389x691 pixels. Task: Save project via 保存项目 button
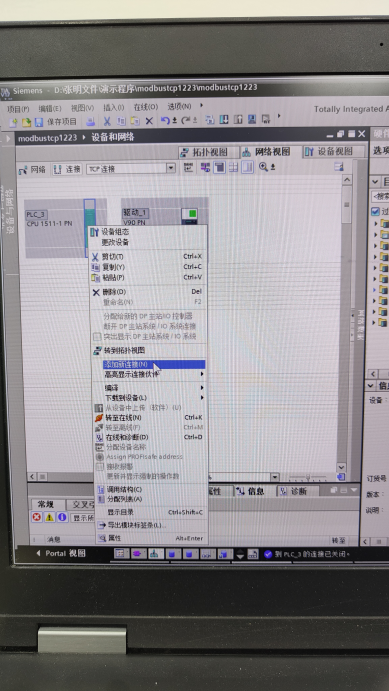tap(56, 122)
